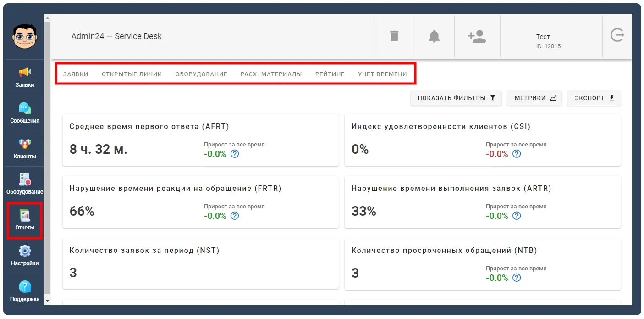Click the add user icon

477,36
